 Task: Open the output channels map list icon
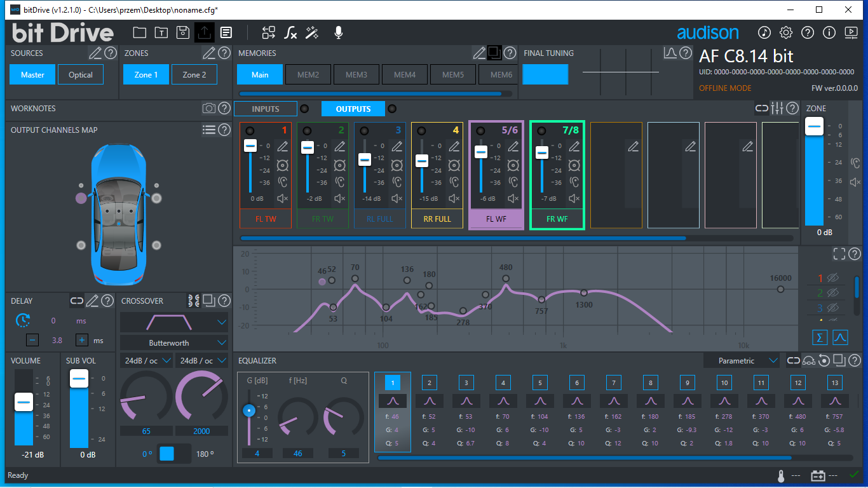[209, 130]
